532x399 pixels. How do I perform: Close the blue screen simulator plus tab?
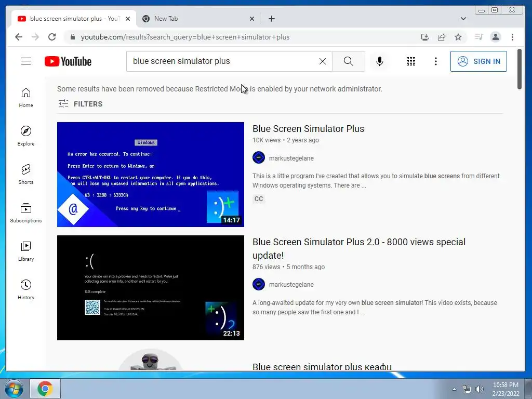click(128, 19)
